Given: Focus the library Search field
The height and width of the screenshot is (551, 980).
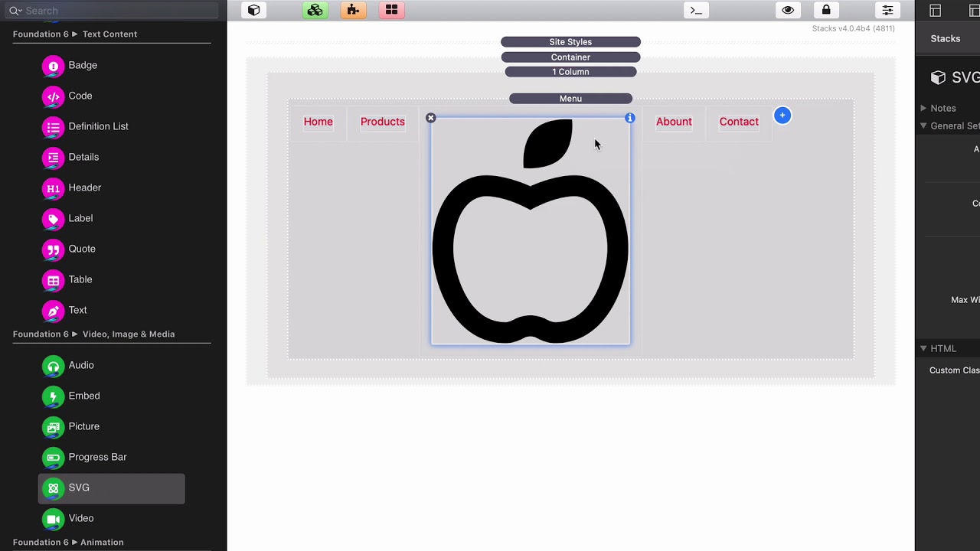Looking at the screenshot, I should (x=113, y=10).
